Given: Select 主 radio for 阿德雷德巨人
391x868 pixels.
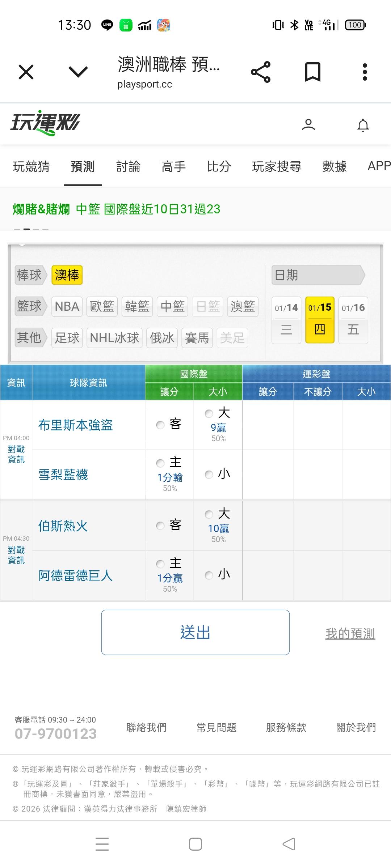Looking at the screenshot, I should tap(160, 564).
